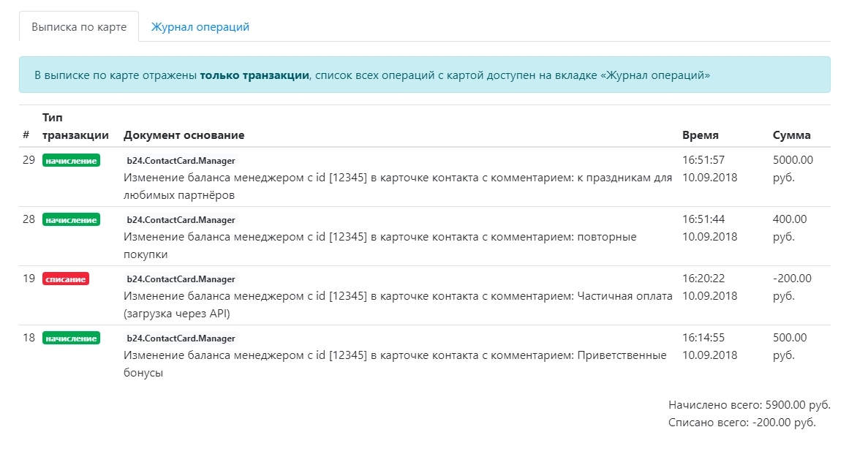868x454 pixels.
Task: Sort by the «Сумма» column header
Action: (792, 135)
